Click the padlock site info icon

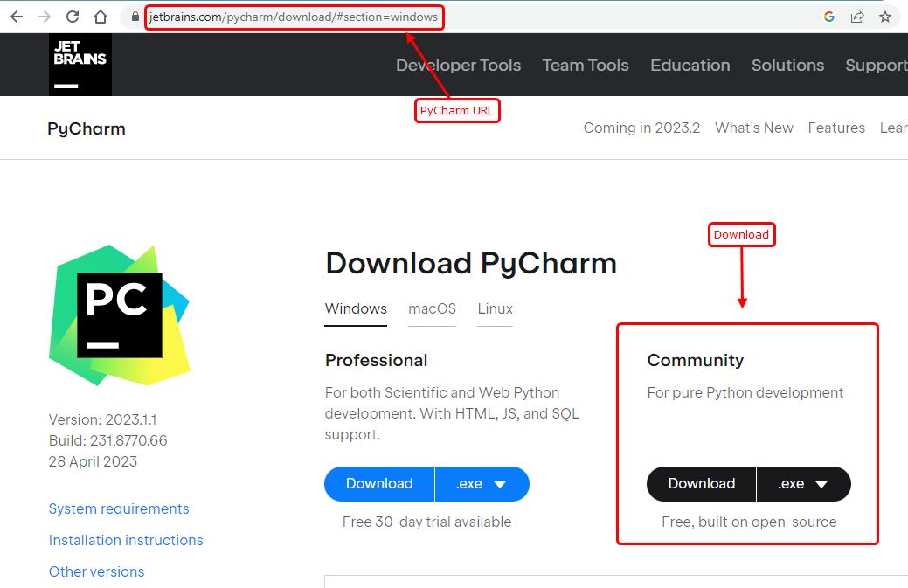click(x=135, y=17)
